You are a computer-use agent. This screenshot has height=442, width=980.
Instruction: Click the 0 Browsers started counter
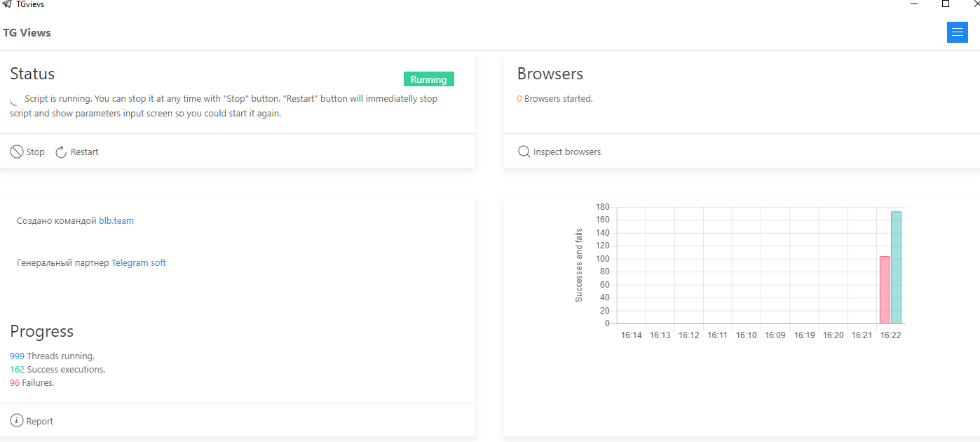coord(519,98)
